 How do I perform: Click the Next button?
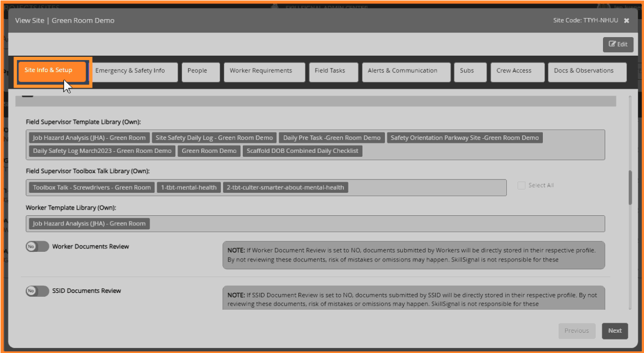[x=615, y=331]
